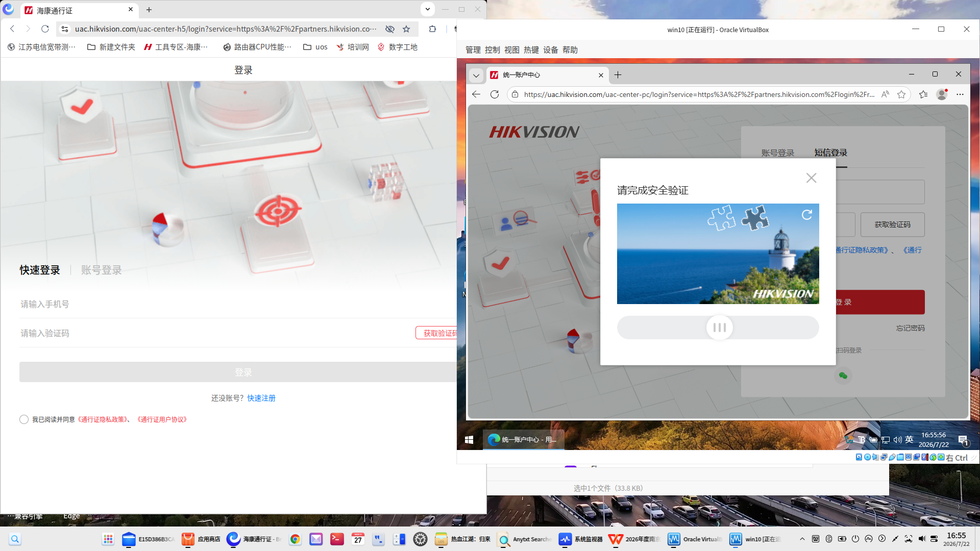Reload page in the VirtualBox Edge browser
The width and height of the screenshot is (980, 551).
(x=495, y=94)
